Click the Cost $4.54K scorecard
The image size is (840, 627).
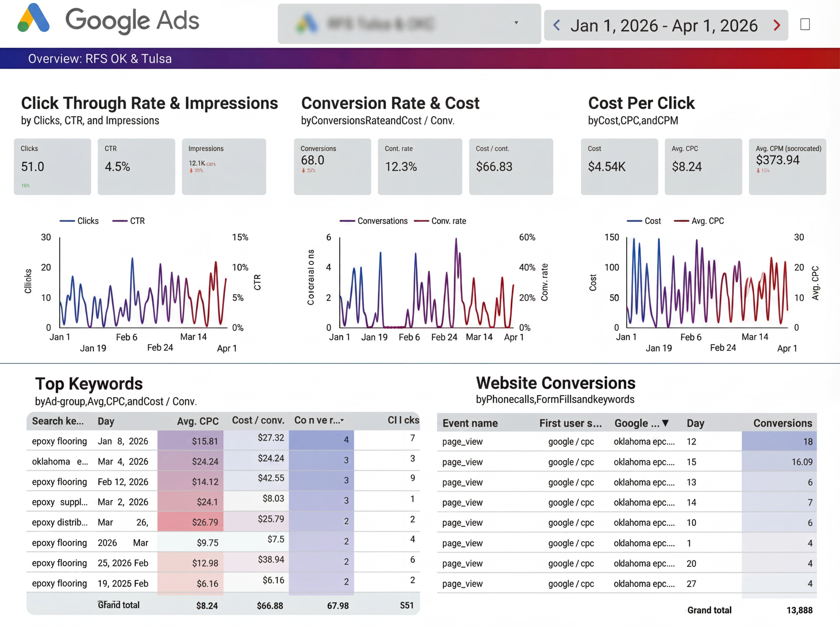(x=619, y=167)
